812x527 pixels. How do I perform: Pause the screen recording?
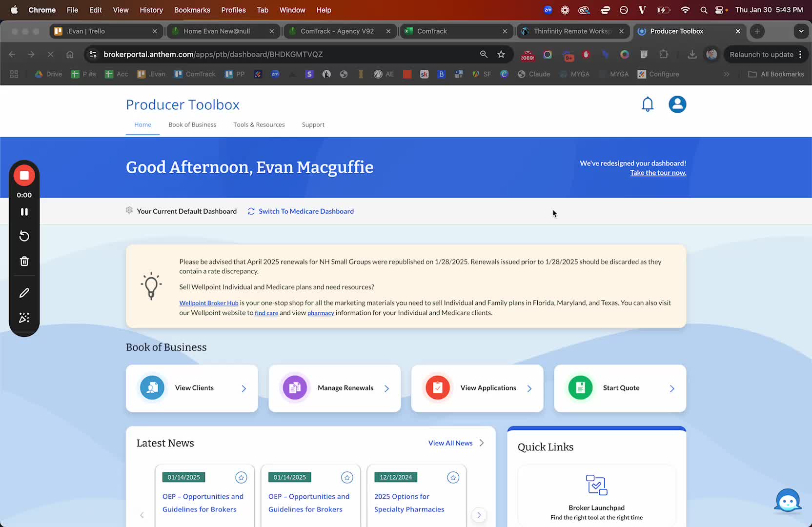point(24,212)
